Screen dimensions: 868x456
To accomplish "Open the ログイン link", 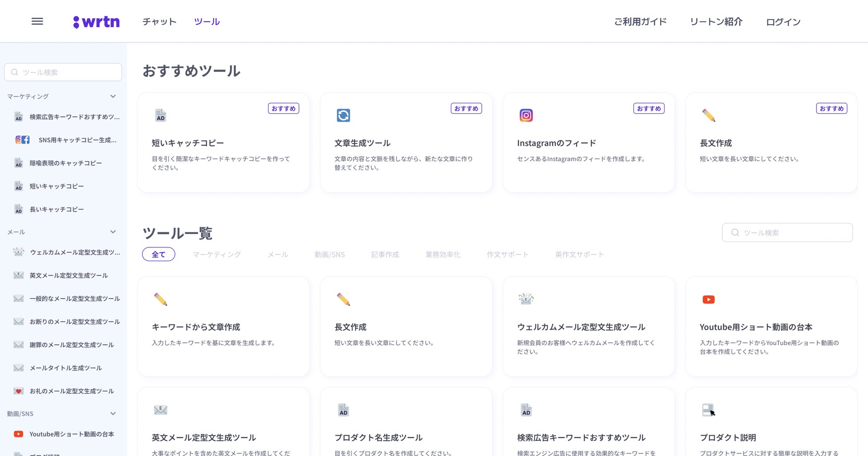I will click(x=783, y=22).
